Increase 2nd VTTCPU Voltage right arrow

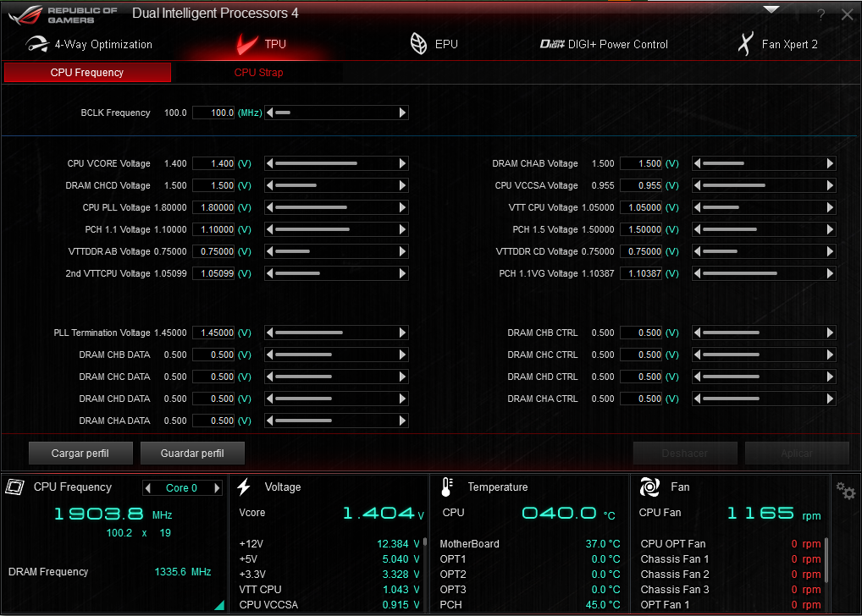402,273
